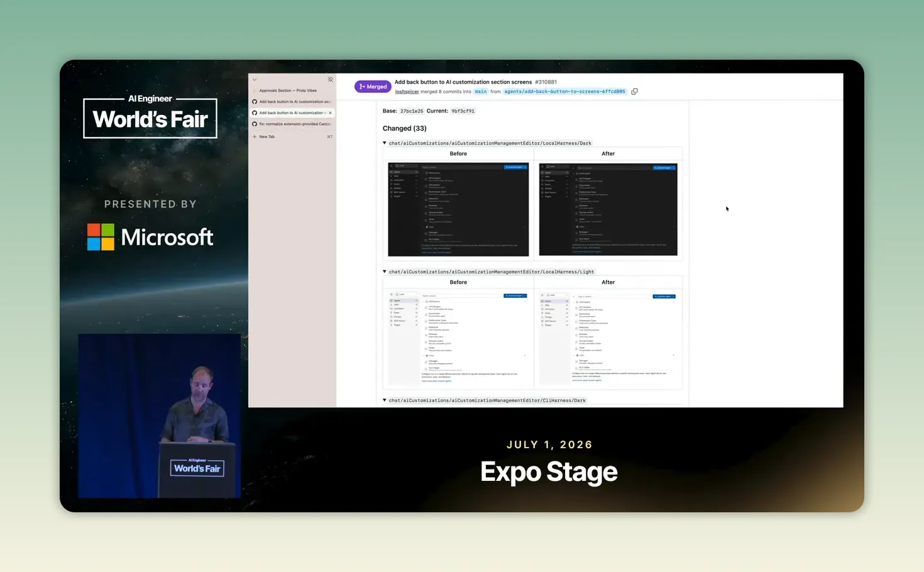Open the dark theme After screenshot thumbnail
The image size is (924, 572).
pyautogui.click(x=608, y=209)
